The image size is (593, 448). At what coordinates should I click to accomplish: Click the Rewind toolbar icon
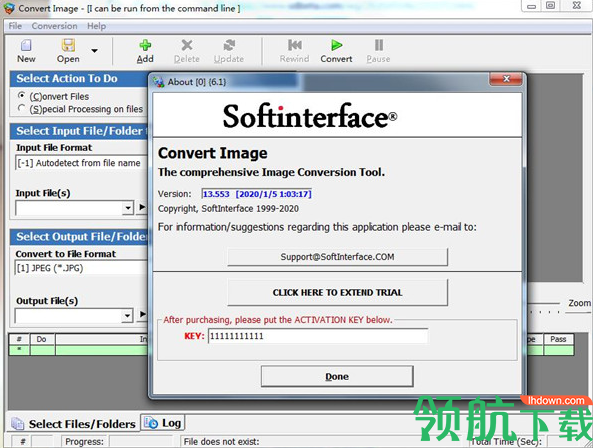pyautogui.click(x=295, y=45)
